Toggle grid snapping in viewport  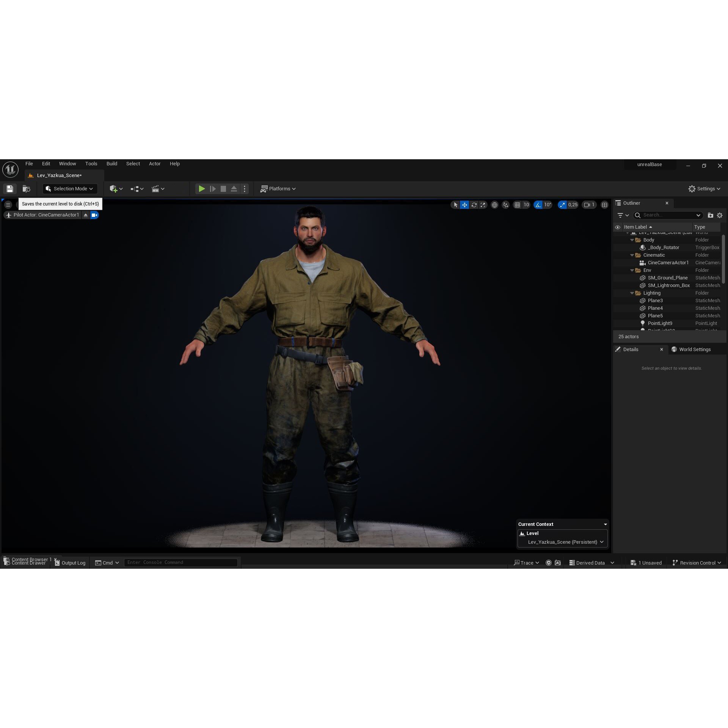click(x=517, y=205)
